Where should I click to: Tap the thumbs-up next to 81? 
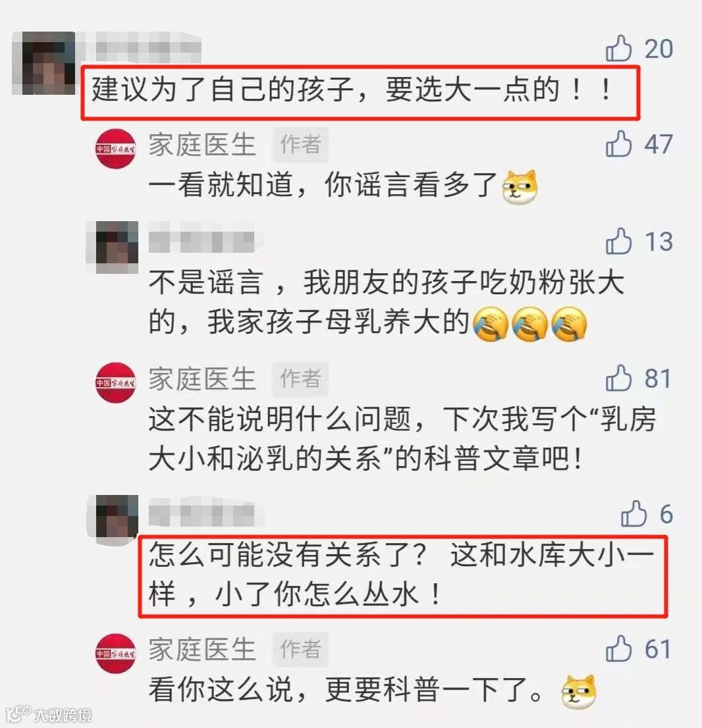[x=619, y=377]
